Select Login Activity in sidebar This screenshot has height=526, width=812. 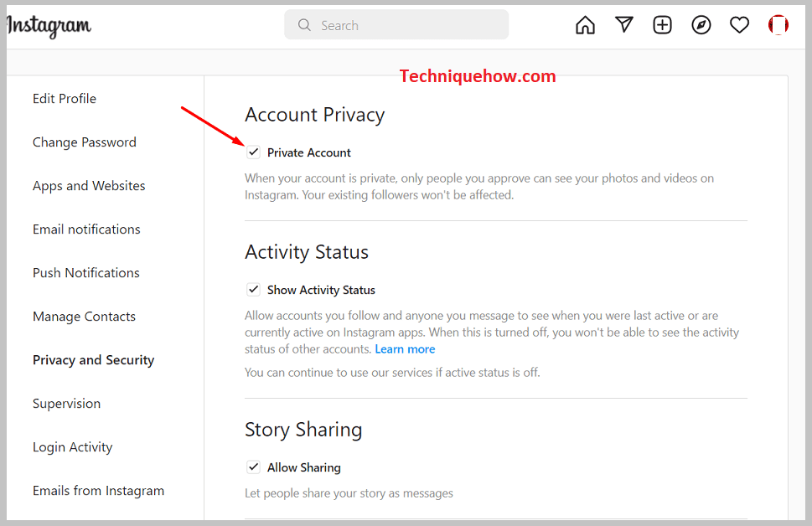pyautogui.click(x=73, y=446)
